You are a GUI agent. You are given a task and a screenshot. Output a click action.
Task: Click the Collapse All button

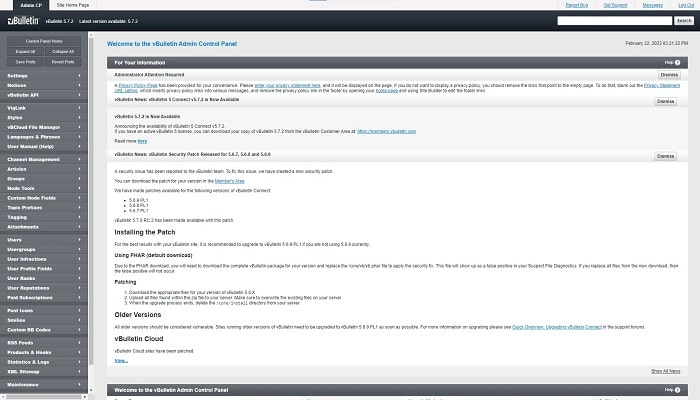[x=63, y=51]
